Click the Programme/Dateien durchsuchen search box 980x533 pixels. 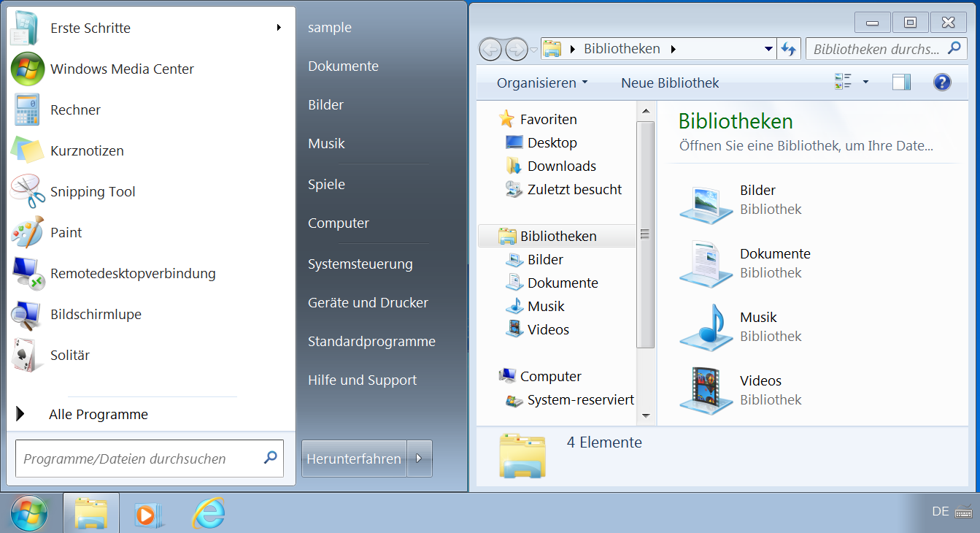[139, 459]
